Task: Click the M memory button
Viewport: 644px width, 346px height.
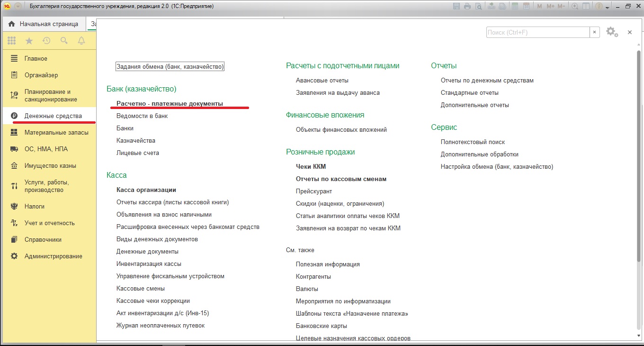Action: pos(539,7)
